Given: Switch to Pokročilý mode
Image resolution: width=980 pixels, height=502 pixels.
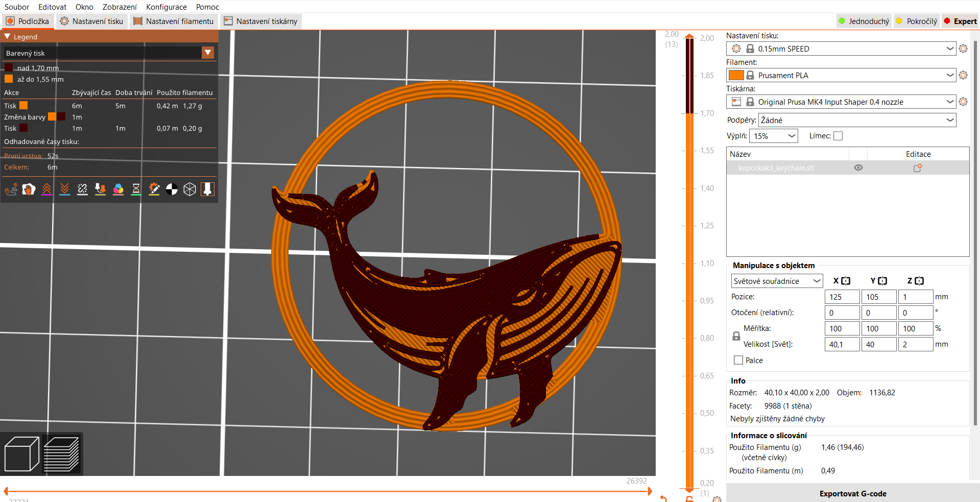Looking at the screenshot, I should [x=917, y=21].
